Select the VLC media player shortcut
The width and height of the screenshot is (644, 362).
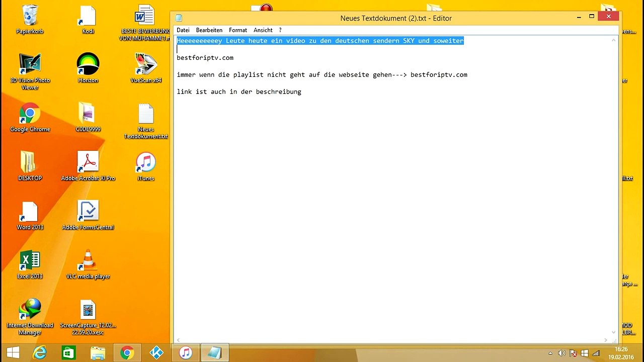point(88,264)
